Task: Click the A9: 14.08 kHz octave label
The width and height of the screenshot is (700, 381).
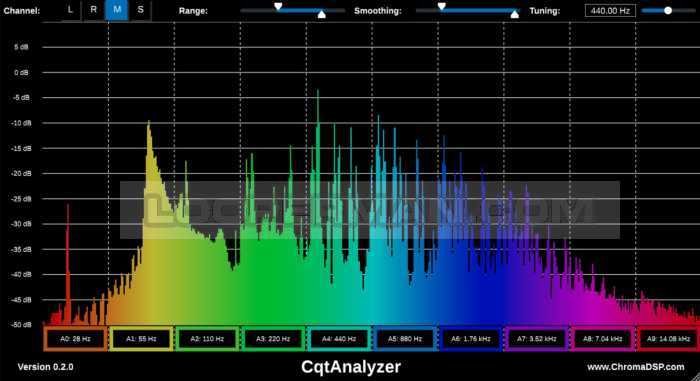Action: [x=668, y=339]
